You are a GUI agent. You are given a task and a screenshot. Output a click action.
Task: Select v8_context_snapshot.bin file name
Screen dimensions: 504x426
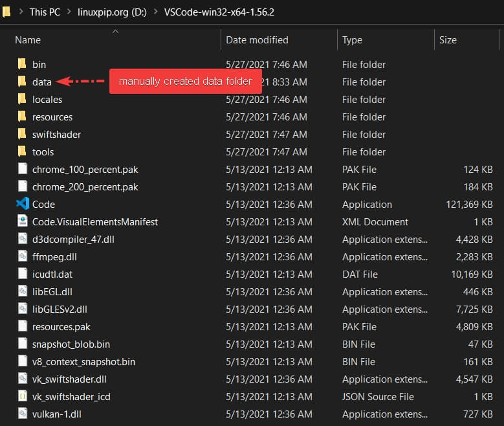tap(84, 362)
